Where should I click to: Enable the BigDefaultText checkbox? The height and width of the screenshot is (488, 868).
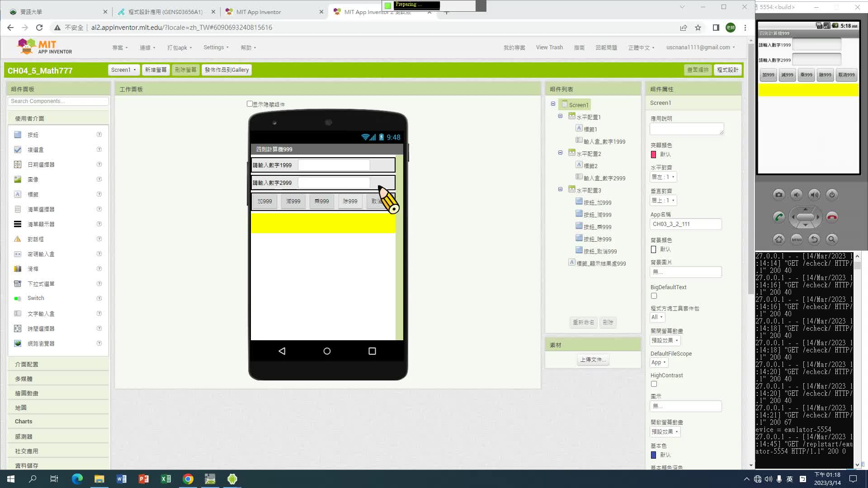tap(654, 296)
